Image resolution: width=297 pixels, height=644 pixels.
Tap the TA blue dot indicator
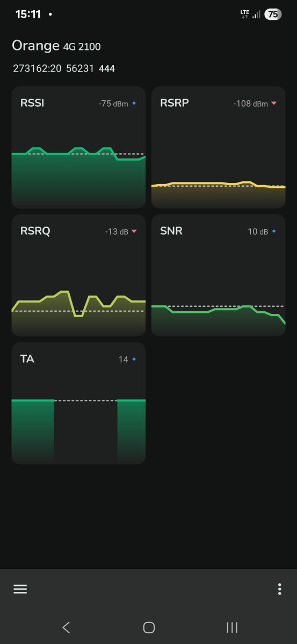click(x=134, y=359)
